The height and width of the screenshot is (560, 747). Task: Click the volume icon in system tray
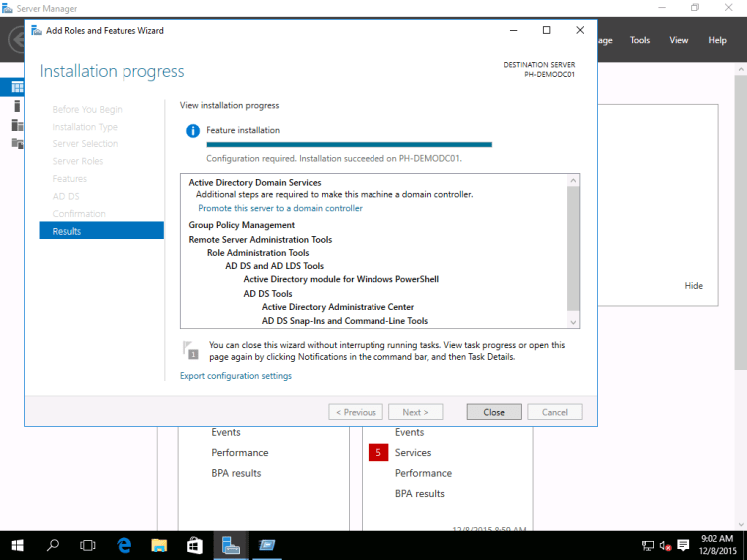(x=665, y=545)
